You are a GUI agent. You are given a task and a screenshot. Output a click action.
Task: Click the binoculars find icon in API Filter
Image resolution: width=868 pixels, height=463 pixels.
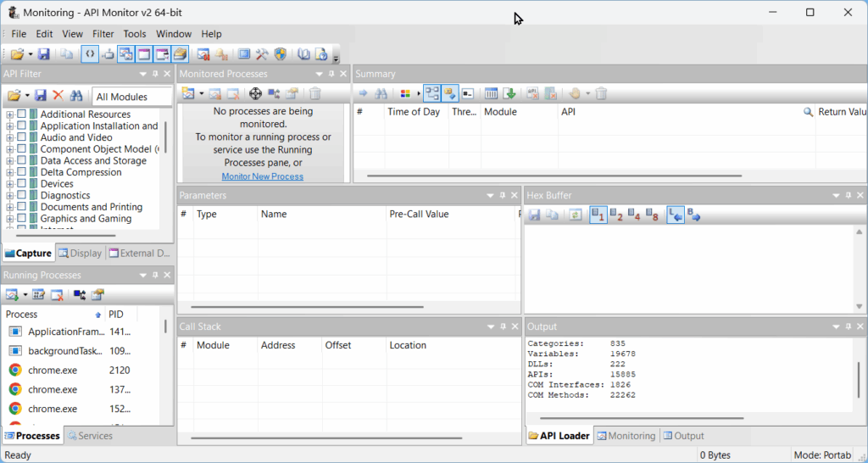75,96
